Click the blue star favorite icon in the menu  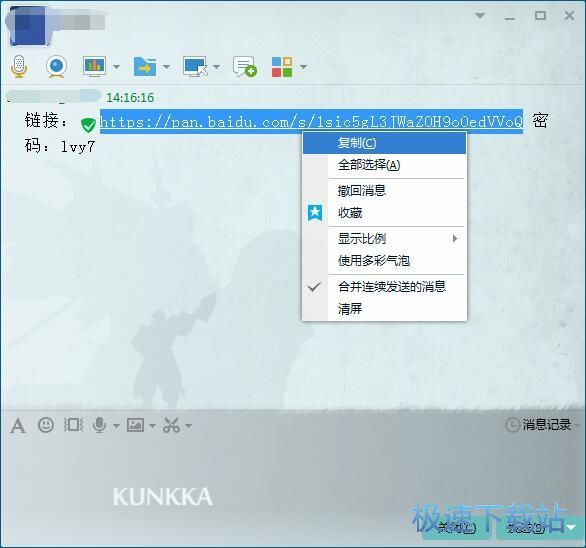(x=315, y=213)
